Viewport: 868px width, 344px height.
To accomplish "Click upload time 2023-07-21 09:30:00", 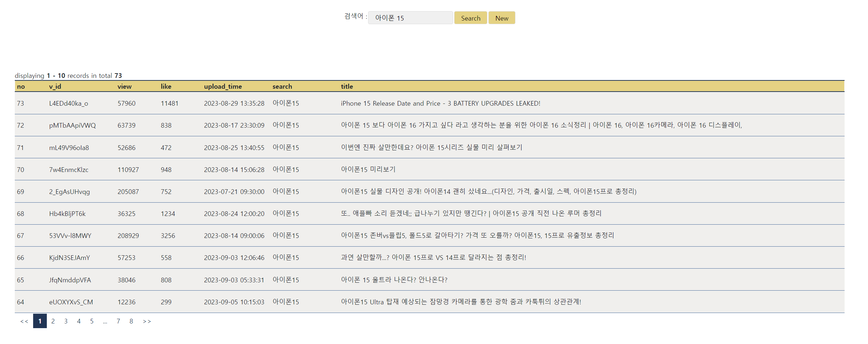I will (234, 192).
